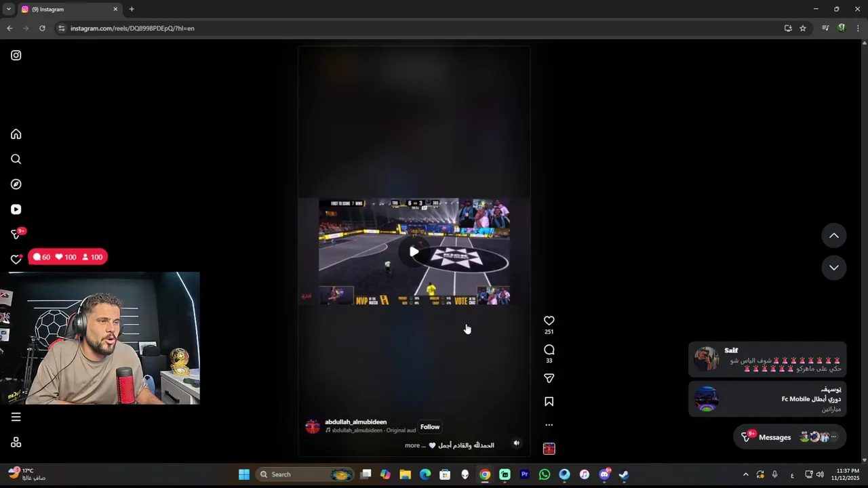The image size is (868, 488).
Task: Open 'Also from Meta' grid icon
Action: pos(16,443)
